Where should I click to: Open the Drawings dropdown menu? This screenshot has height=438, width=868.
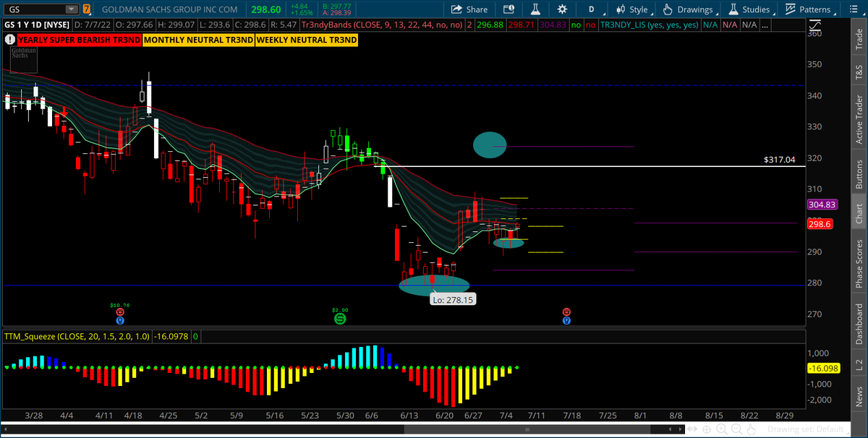pyautogui.click(x=691, y=9)
